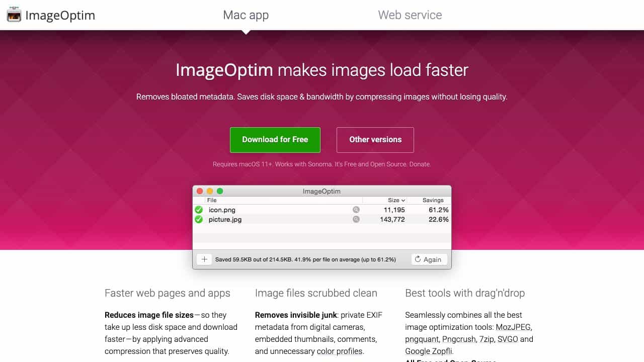Click the Faster web pages and apps heading
644x362 pixels.
point(168,293)
